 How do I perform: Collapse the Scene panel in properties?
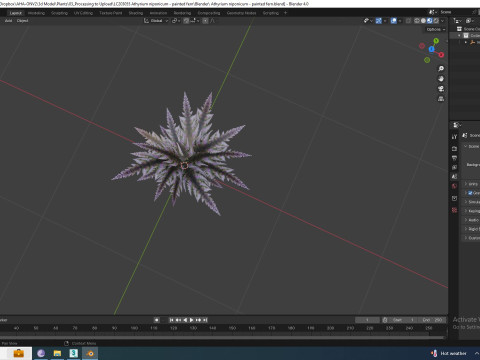pyautogui.click(x=466, y=146)
